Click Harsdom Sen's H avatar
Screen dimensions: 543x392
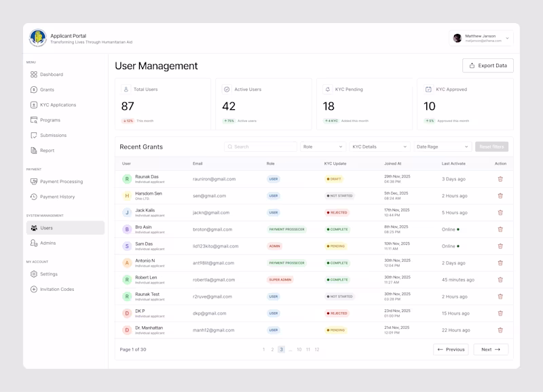[x=127, y=196]
